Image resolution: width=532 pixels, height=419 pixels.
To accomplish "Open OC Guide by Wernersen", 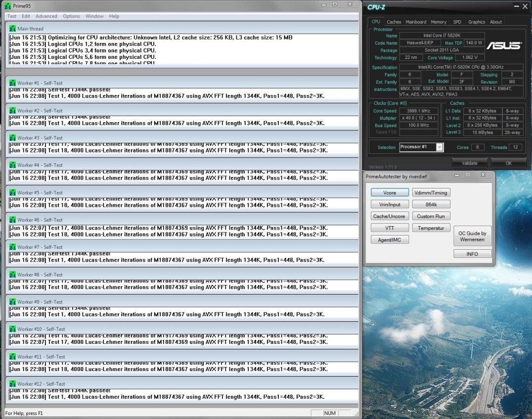I will [472, 236].
